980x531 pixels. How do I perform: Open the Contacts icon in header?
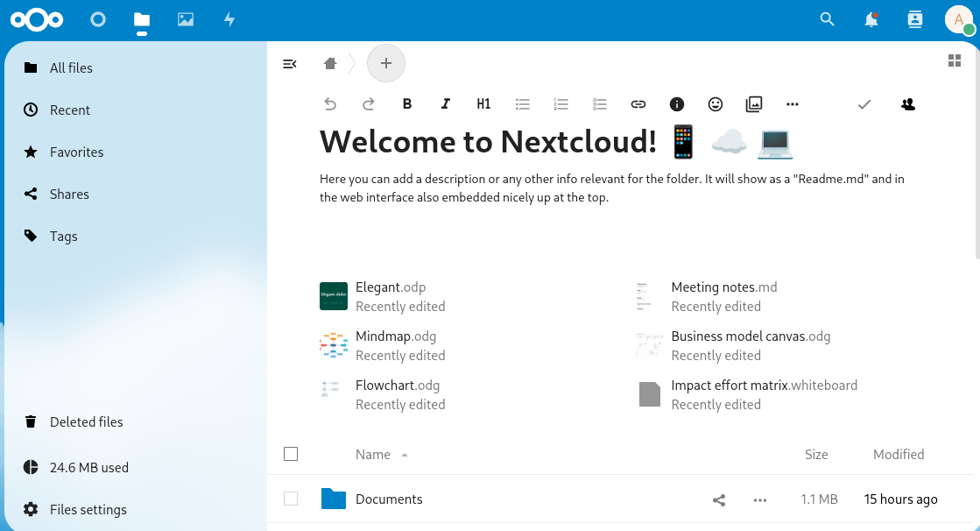tap(915, 19)
